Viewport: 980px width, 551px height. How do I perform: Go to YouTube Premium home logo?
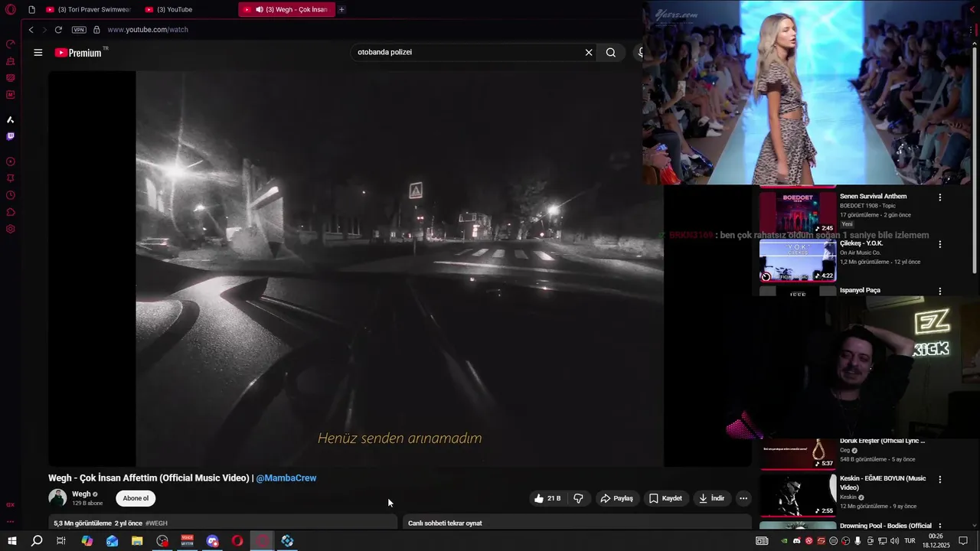79,53
